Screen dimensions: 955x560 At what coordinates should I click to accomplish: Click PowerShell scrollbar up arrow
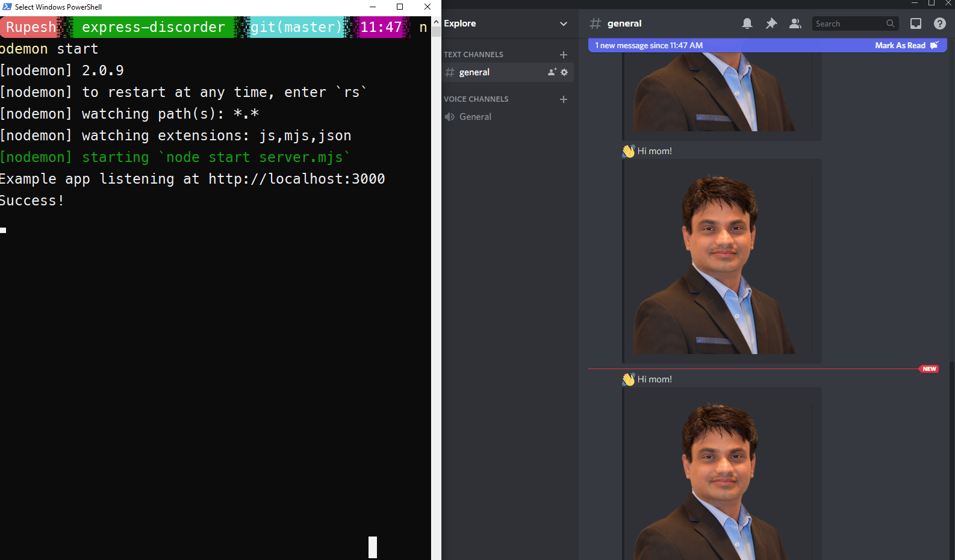436,22
